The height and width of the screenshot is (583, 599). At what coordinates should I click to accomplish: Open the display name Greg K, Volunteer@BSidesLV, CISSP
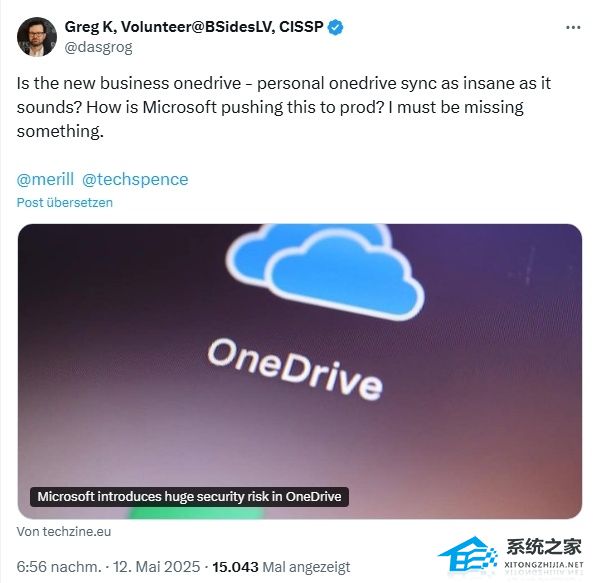coord(194,27)
